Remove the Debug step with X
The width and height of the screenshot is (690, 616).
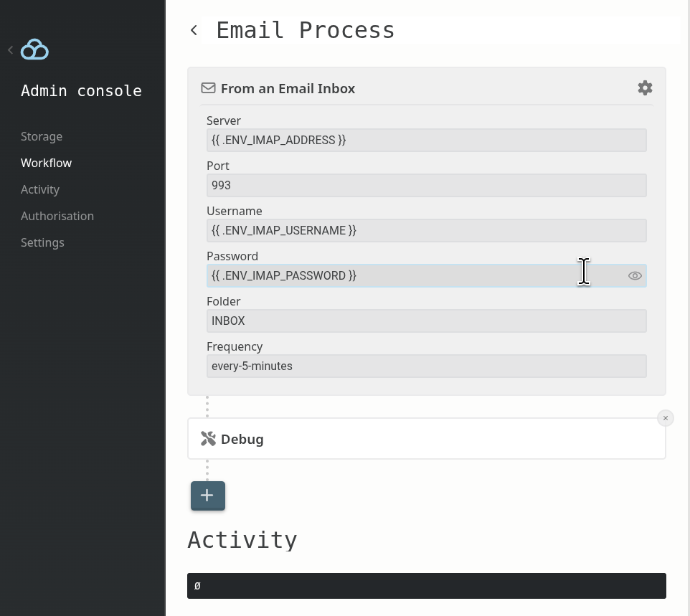click(665, 418)
